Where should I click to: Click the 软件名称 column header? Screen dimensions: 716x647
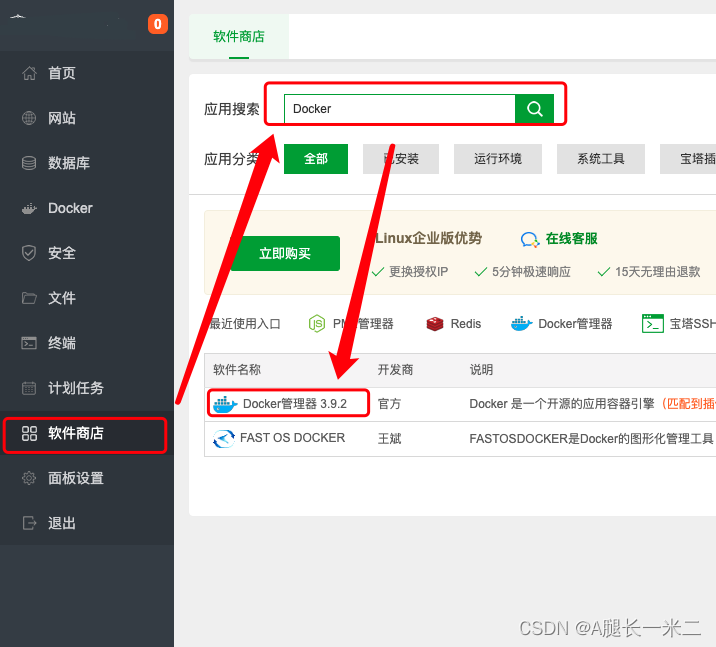pyautogui.click(x=237, y=370)
